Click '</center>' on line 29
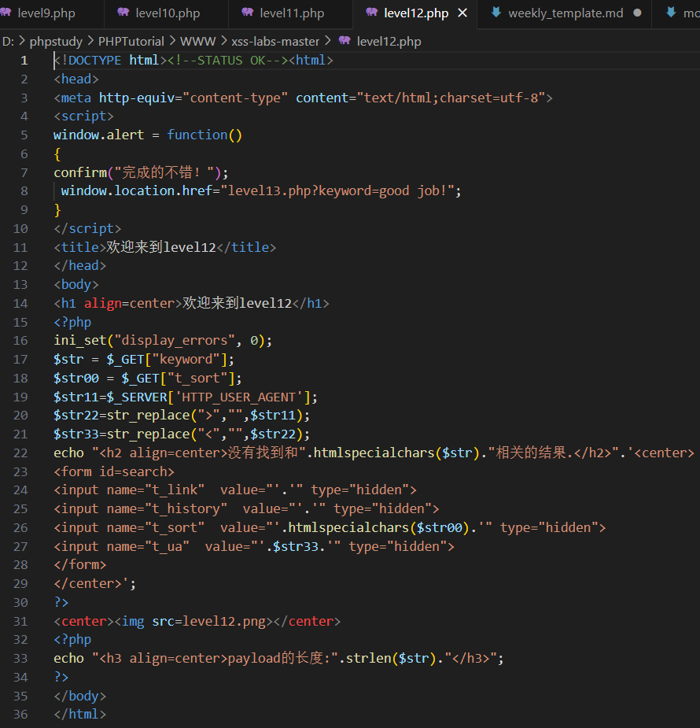 (87, 584)
